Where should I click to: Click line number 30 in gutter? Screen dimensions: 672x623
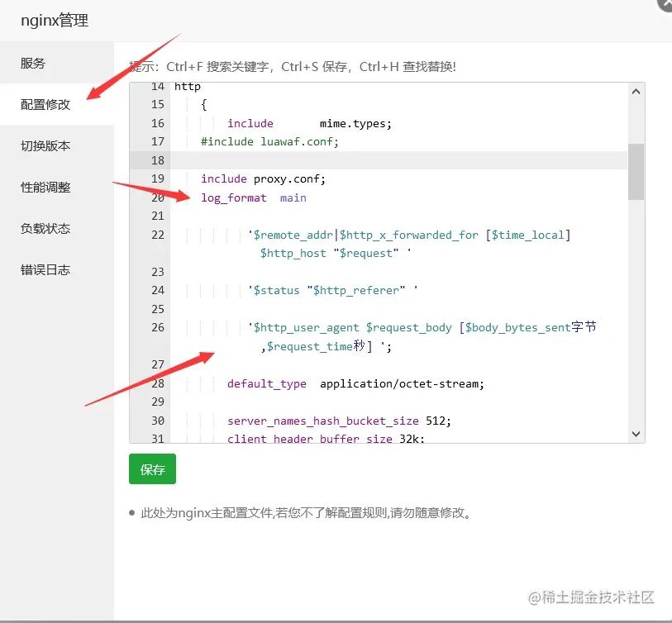(158, 421)
